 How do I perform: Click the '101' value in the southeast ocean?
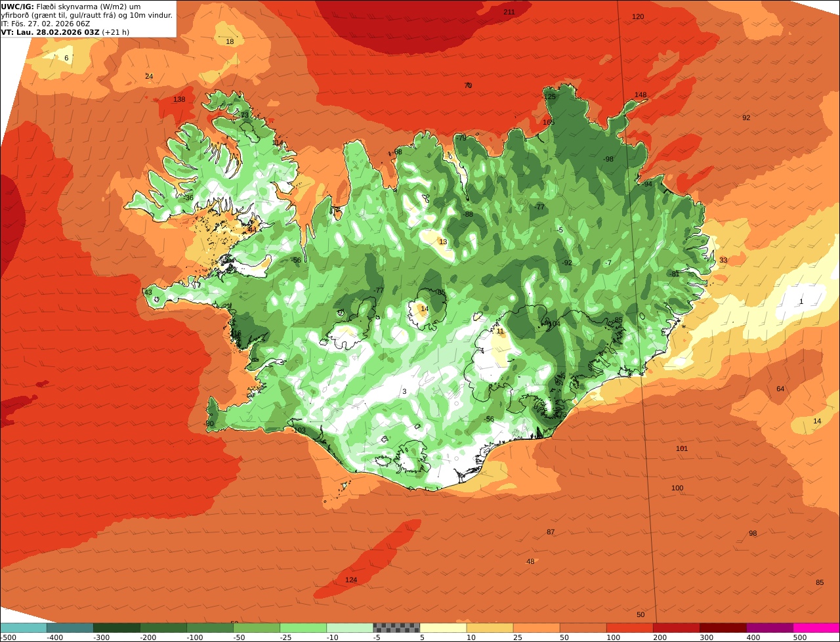click(682, 448)
